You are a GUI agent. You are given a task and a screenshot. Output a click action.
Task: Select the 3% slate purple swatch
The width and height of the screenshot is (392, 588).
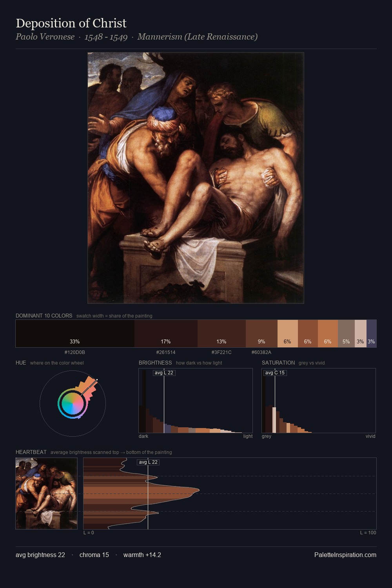click(372, 334)
